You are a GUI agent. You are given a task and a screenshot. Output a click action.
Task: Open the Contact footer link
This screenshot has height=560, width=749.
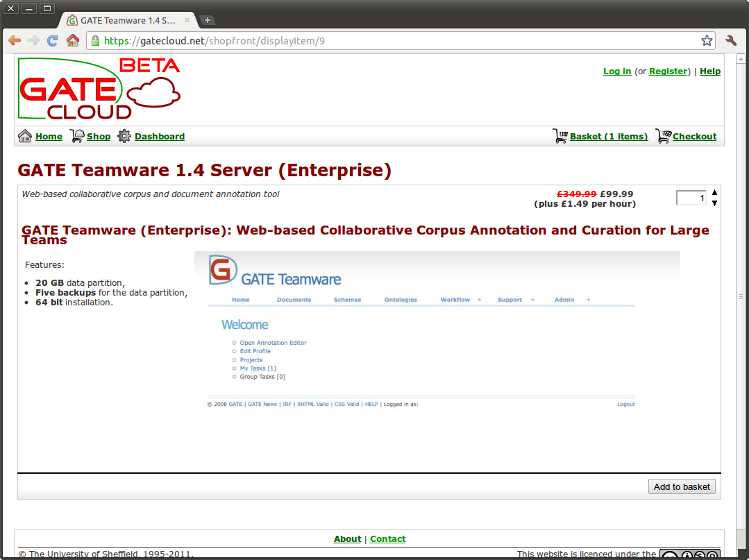click(x=387, y=539)
